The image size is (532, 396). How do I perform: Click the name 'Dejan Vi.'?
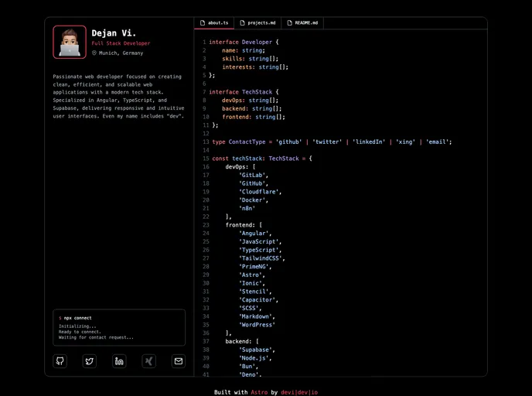click(x=114, y=33)
